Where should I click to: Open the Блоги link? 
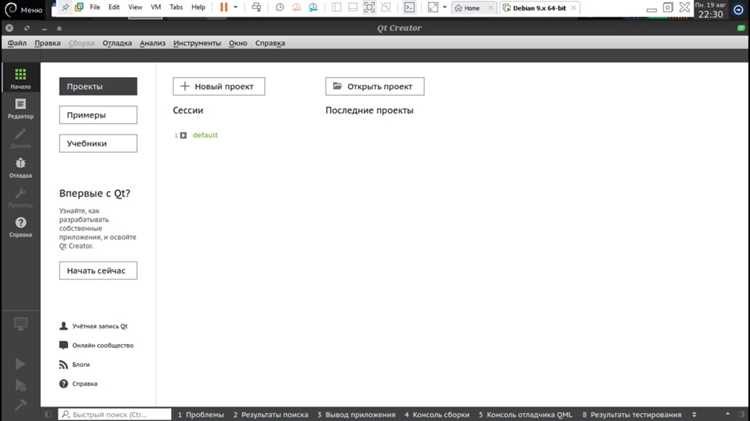point(81,365)
